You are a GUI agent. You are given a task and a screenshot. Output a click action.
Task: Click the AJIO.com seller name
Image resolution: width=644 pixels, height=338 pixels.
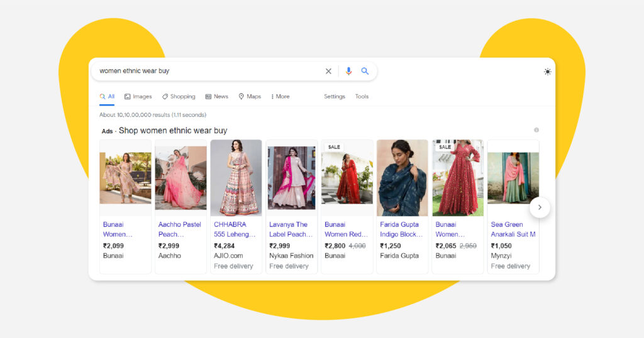pos(228,256)
